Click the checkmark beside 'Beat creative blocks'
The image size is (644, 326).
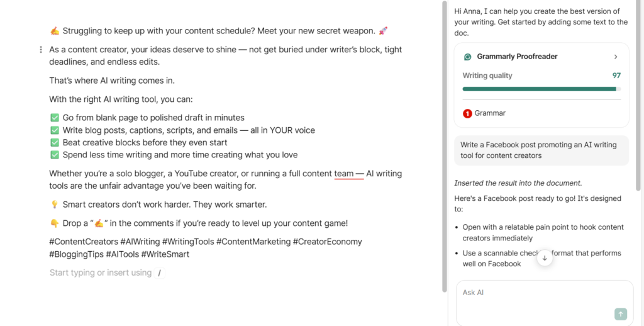pos(55,143)
